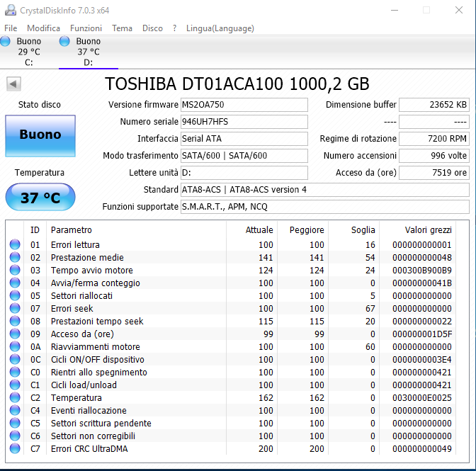The image size is (476, 471).
Task: Click the Regime di rotazione field 7200 RPM
Action: (434, 139)
